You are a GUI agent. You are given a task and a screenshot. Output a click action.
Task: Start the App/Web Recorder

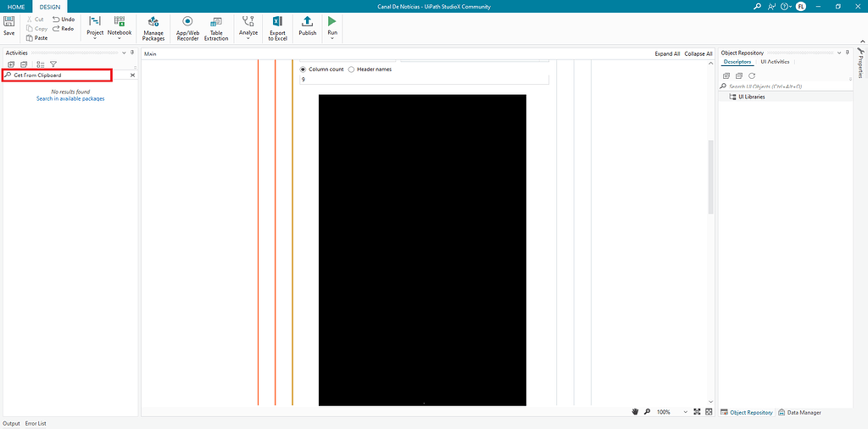coord(187,28)
